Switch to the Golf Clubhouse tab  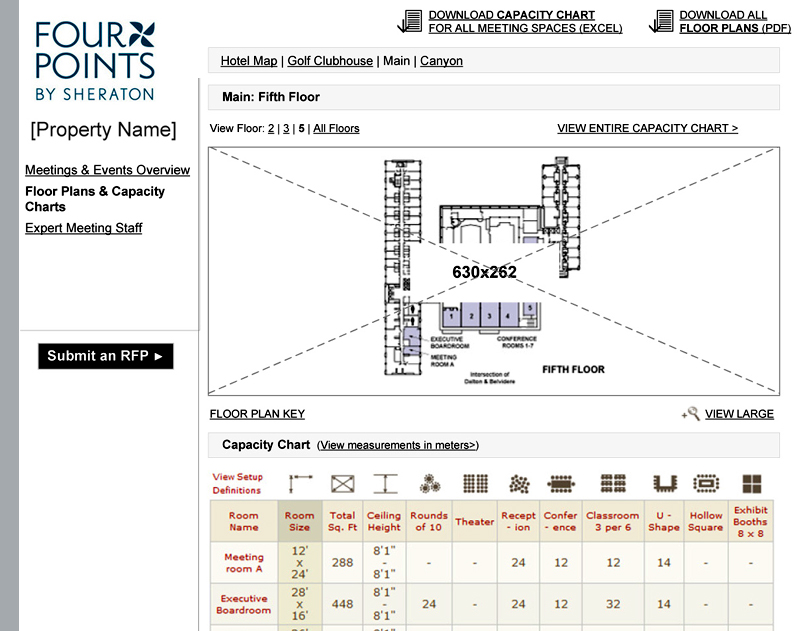pos(330,61)
